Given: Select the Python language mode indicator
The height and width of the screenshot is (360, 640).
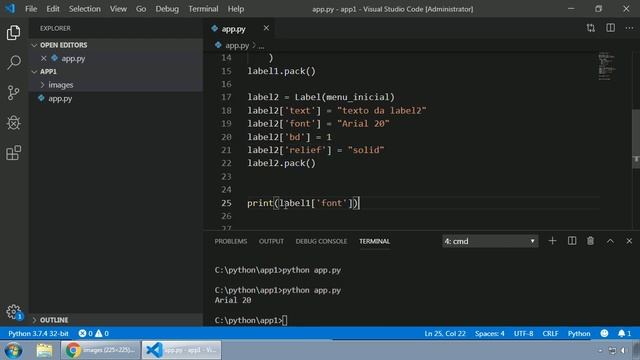Looking at the screenshot, I should (579, 333).
